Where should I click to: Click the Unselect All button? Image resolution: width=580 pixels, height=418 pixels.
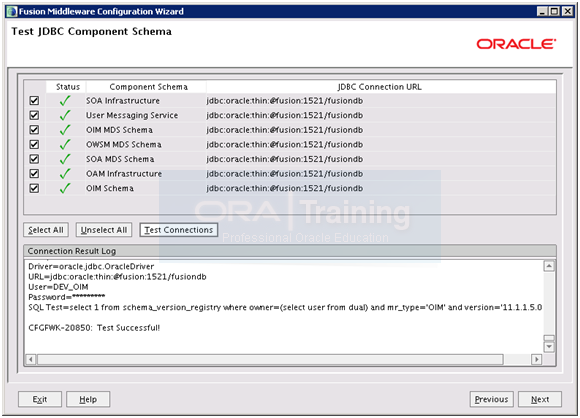click(x=104, y=230)
